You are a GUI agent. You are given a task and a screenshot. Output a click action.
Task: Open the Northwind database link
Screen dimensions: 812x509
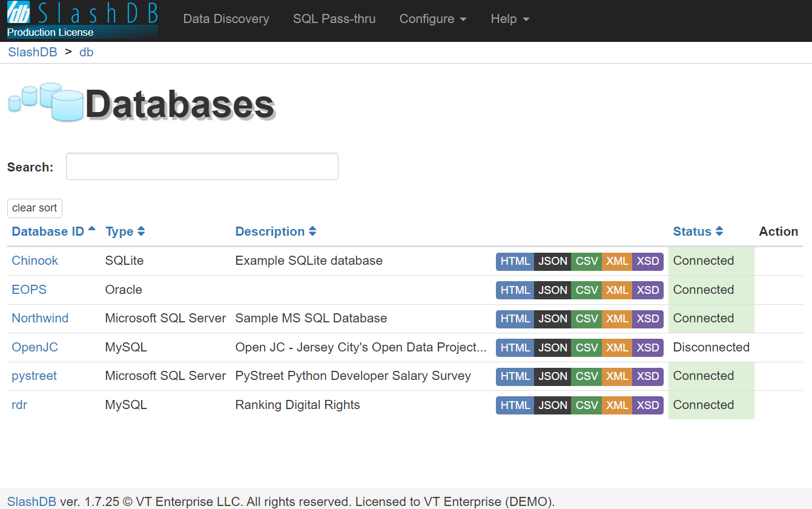(40, 318)
